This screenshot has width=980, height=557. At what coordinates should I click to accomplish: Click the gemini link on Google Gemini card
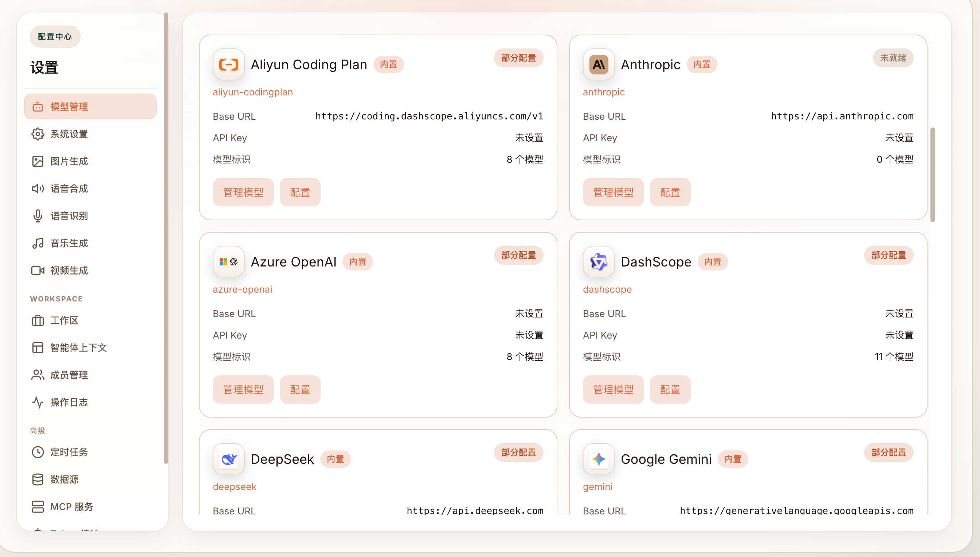coord(597,487)
